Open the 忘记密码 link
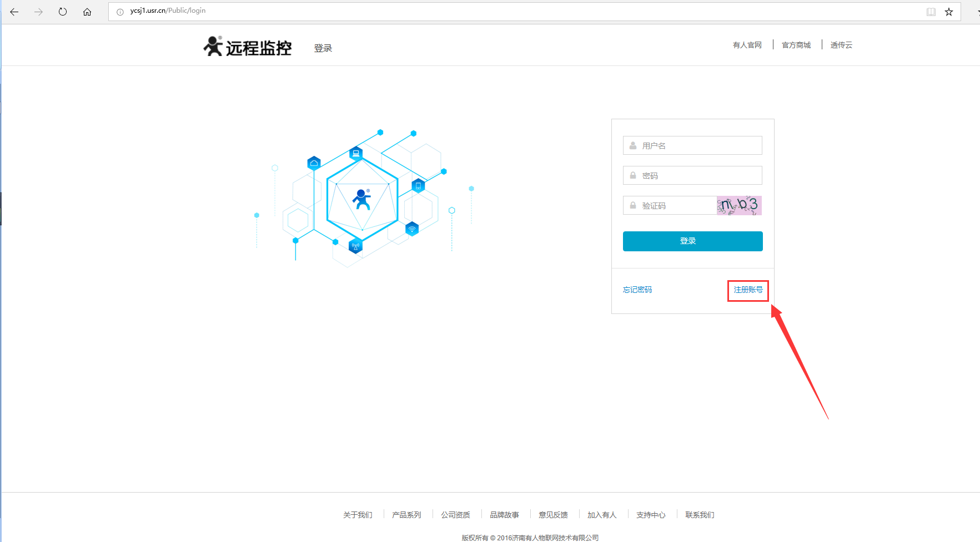The height and width of the screenshot is (542, 980). [x=637, y=290]
